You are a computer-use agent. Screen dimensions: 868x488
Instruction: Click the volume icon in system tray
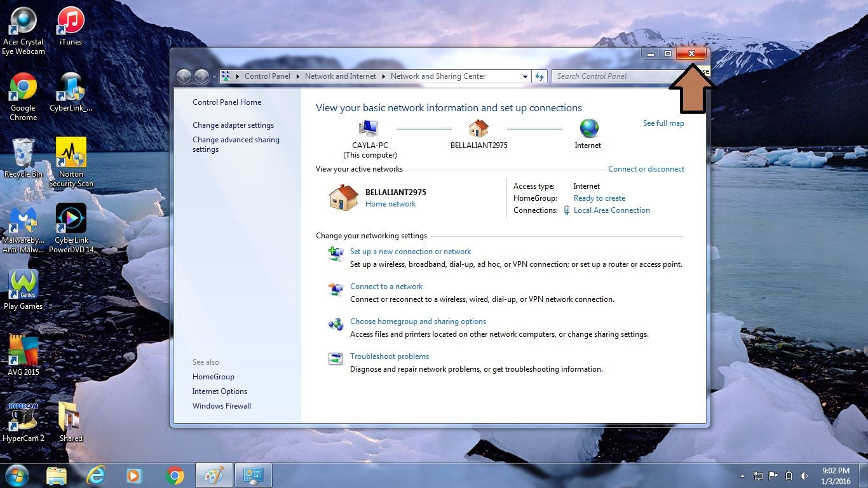[804, 475]
